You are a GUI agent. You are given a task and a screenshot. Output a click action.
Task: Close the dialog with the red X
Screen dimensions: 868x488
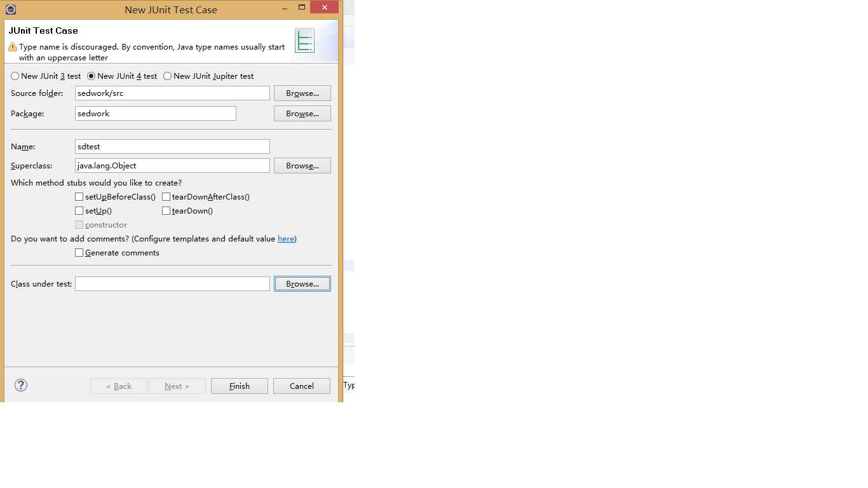coord(325,8)
